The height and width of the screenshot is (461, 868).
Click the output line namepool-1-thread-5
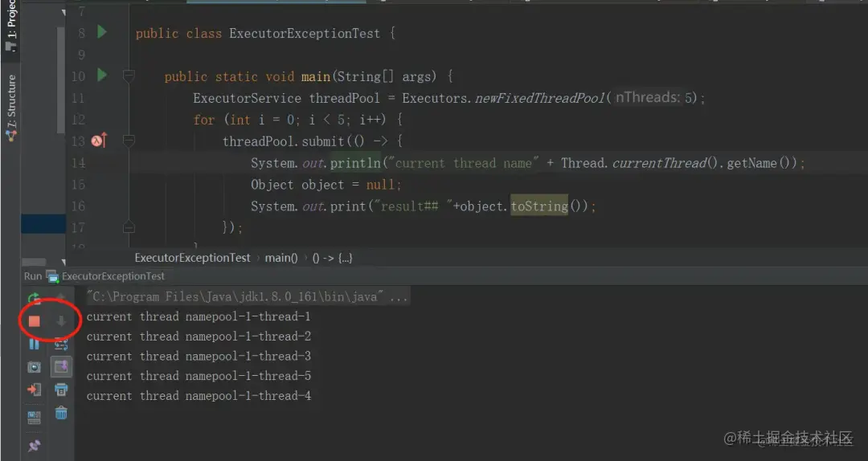pyautogui.click(x=199, y=377)
